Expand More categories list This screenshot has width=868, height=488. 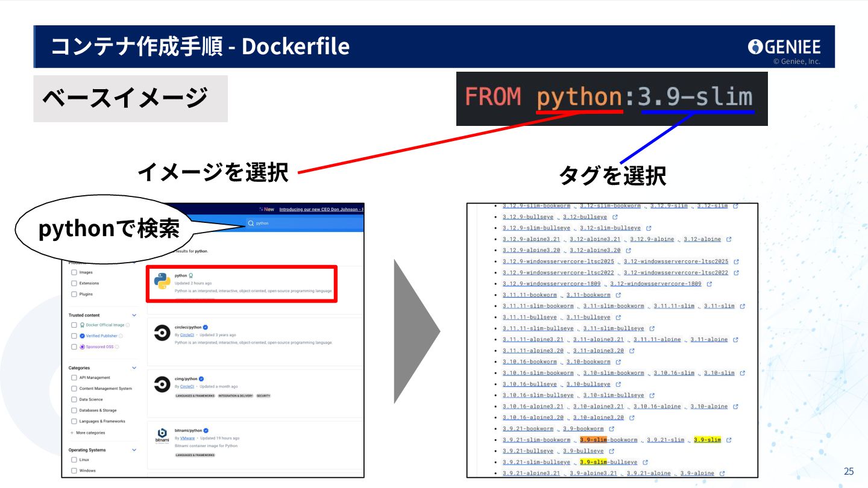tap(88, 433)
